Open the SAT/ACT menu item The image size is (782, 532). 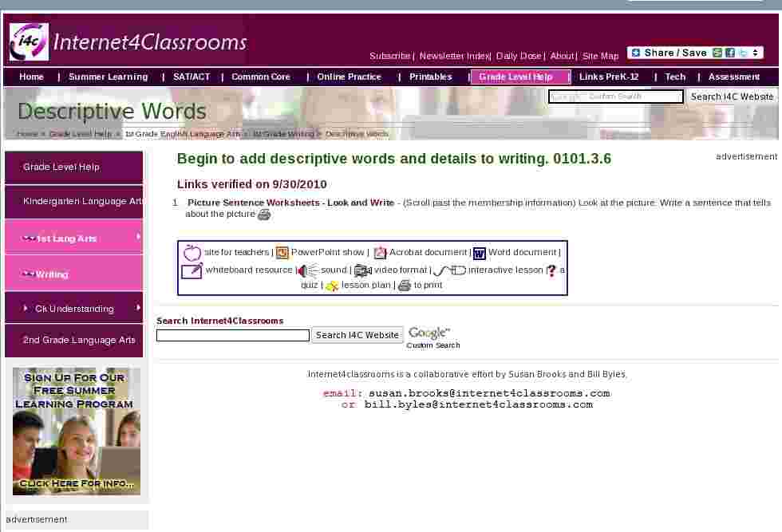point(192,77)
